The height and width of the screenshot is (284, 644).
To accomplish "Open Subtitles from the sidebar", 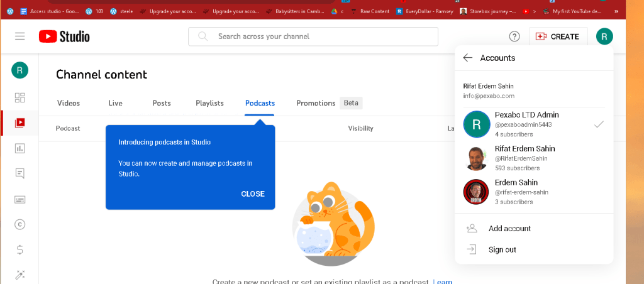I will point(19,199).
